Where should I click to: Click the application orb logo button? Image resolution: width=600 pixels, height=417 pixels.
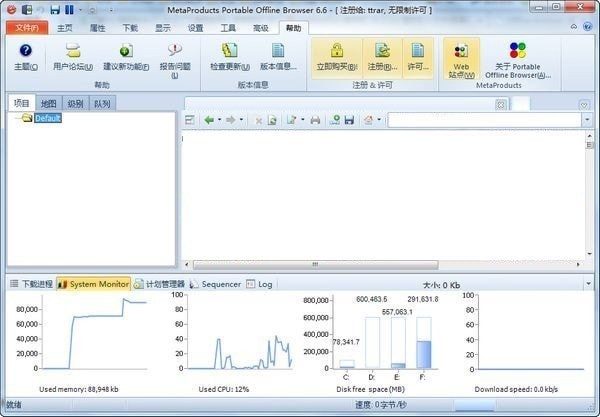pyautogui.click(x=11, y=9)
